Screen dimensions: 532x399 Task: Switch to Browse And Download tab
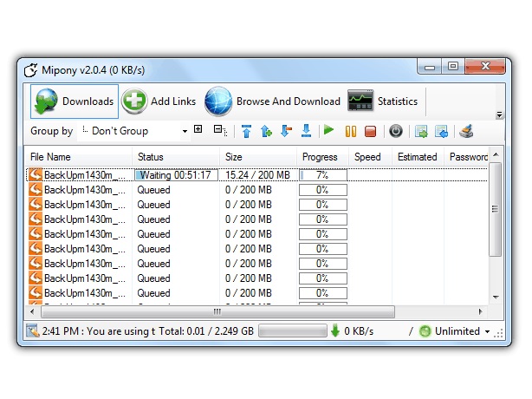(x=272, y=101)
